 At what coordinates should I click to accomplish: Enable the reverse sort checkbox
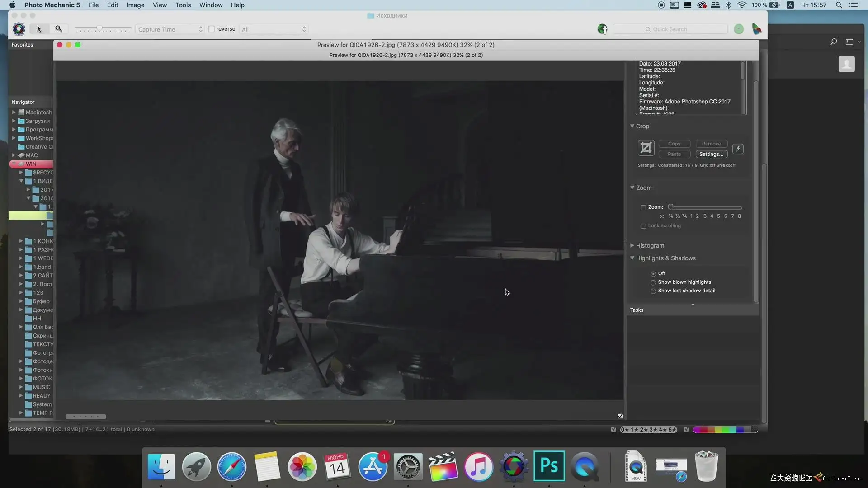point(211,29)
